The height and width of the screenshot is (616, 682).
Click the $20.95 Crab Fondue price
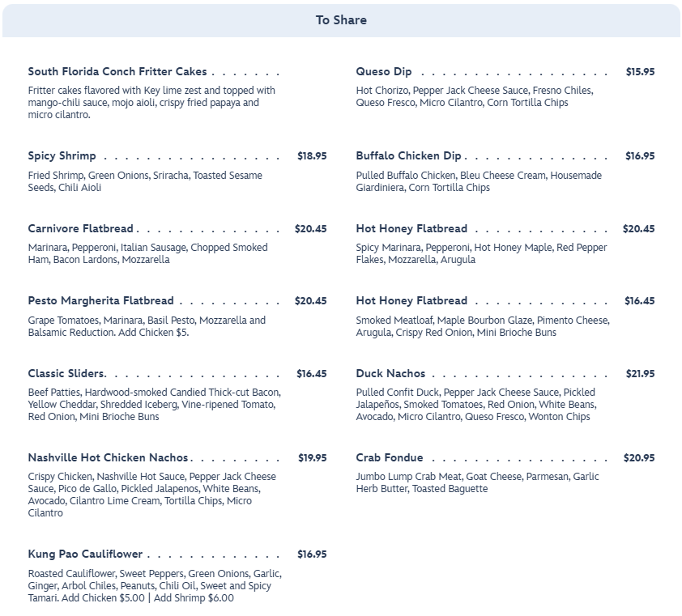click(x=639, y=458)
